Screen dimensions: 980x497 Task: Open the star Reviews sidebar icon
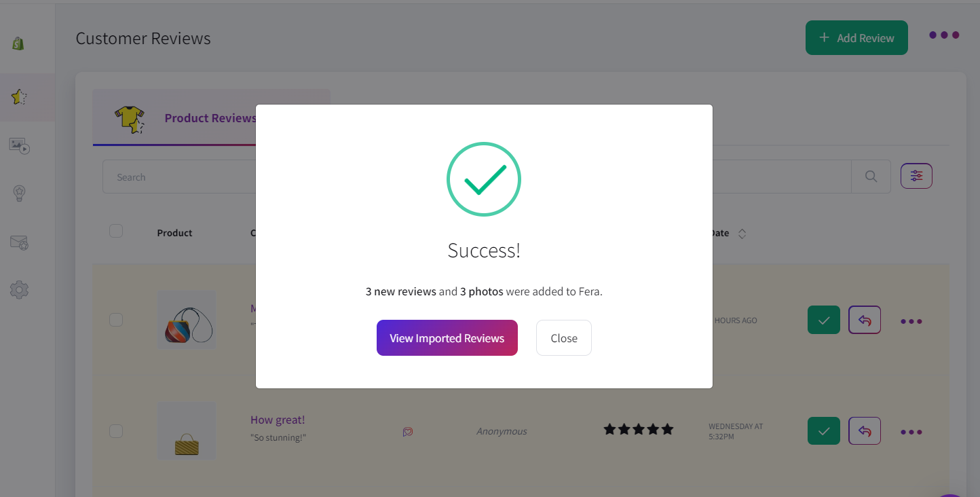click(19, 97)
